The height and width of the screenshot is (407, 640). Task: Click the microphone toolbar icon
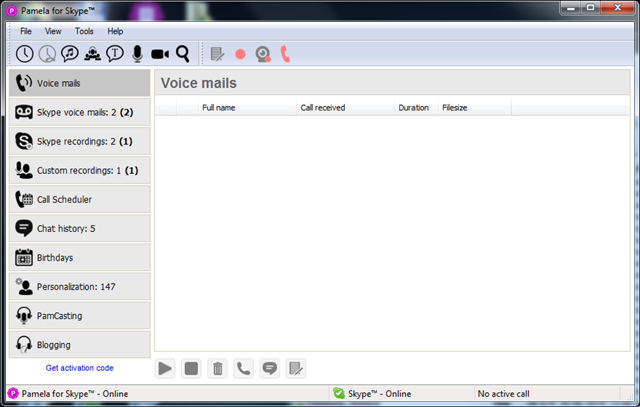[x=138, y=54]
